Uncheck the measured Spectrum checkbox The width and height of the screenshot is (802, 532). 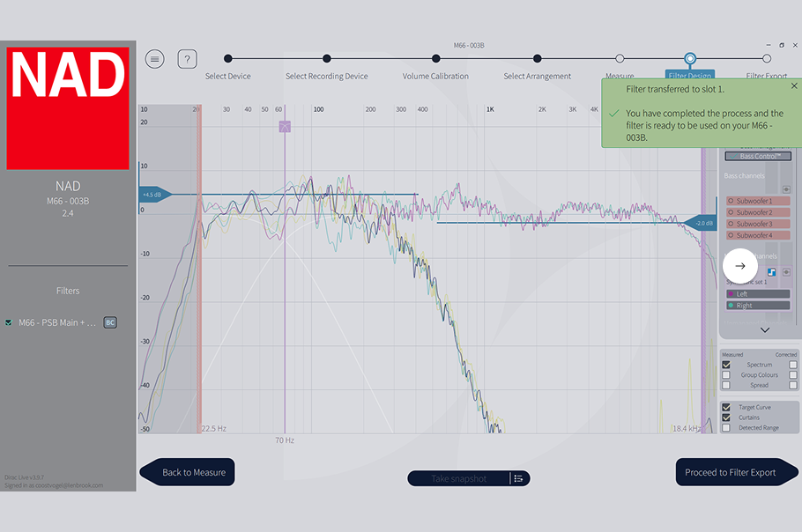click(x=726, y=365)
